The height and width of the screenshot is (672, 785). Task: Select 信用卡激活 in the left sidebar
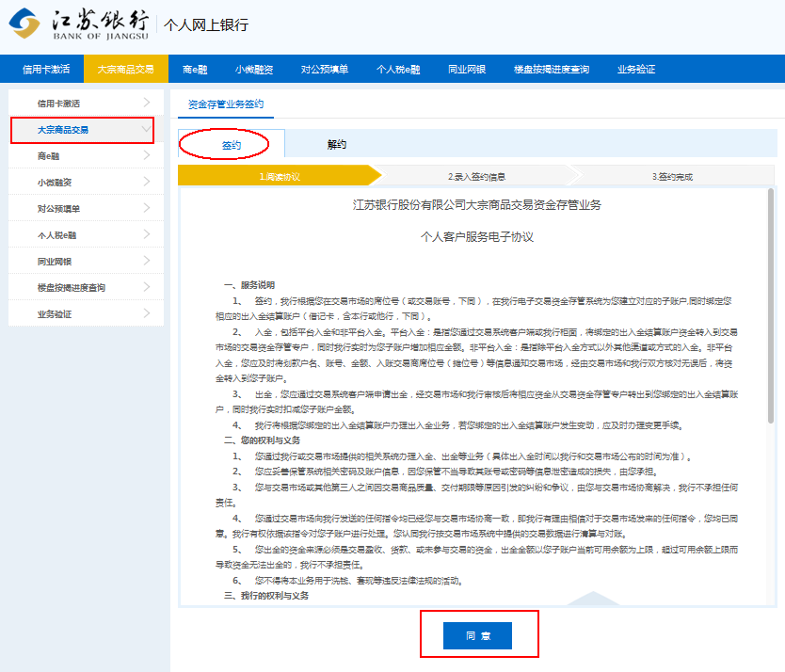point(86,104)
